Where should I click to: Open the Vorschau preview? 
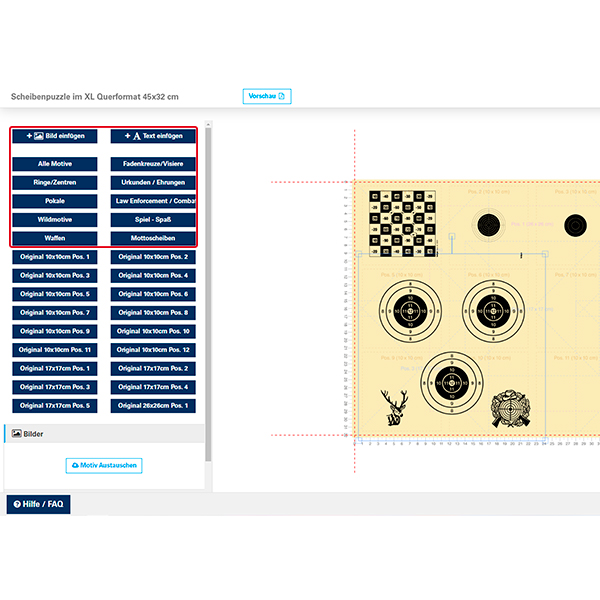click(x=266, y=96)
